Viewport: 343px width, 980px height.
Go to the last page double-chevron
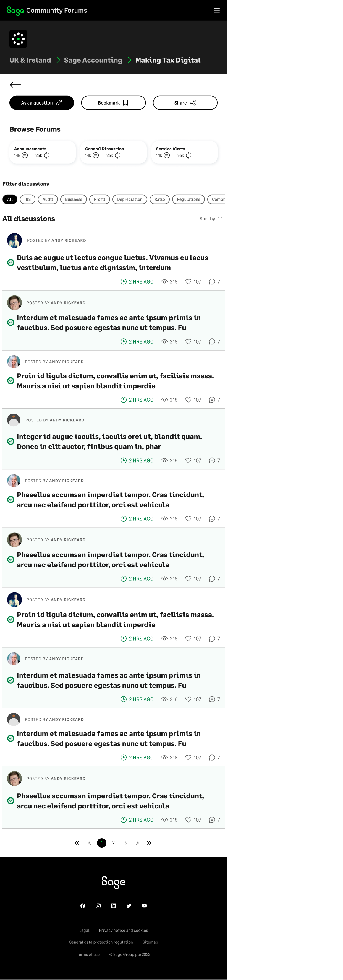149,843
